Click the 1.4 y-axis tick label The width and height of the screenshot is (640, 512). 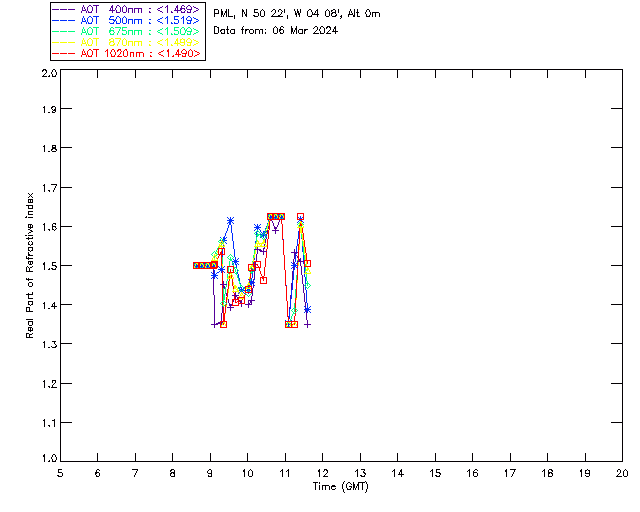click(x=49, y=305)
